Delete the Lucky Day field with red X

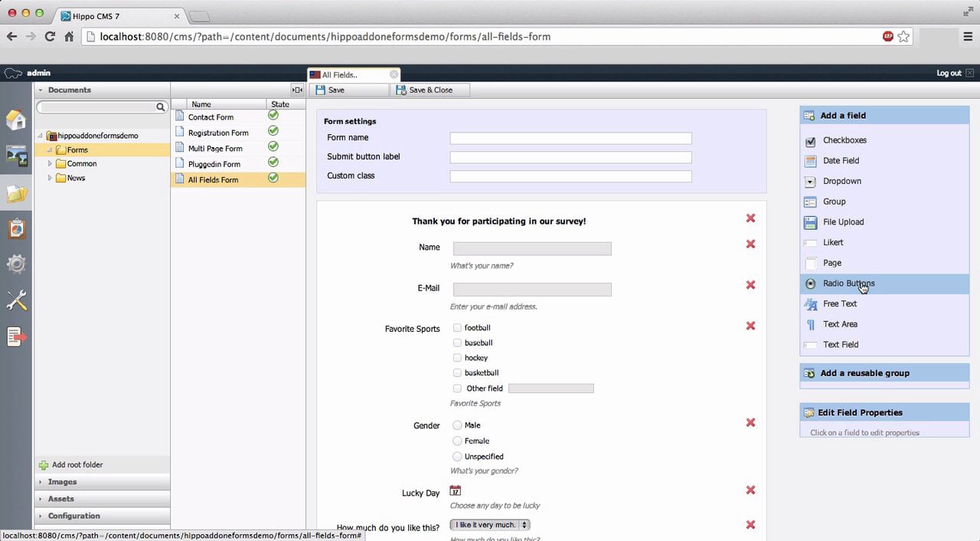[x=750, y=490]
